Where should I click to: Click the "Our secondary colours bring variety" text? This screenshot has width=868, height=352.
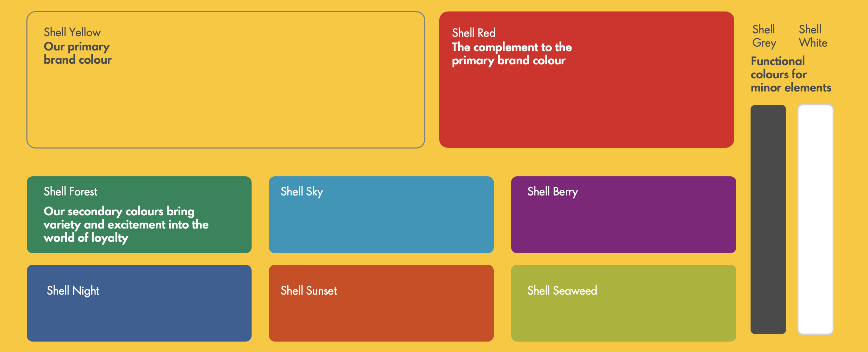(126, 225)
